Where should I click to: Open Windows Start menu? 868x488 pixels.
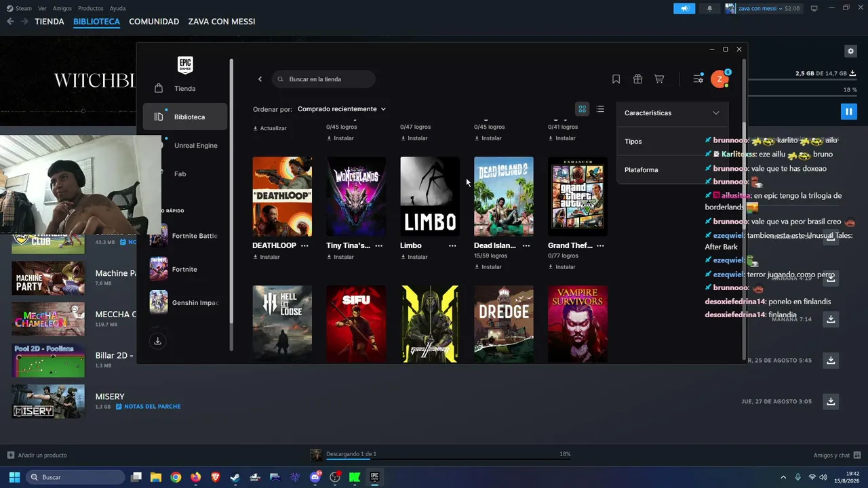(14, 477)
